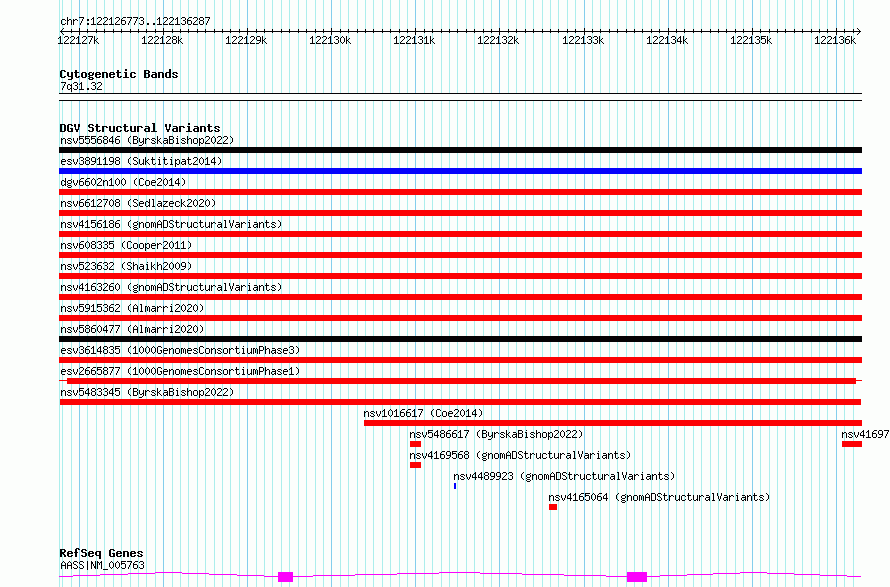Open nsv608335 (Cooper2011) label
This screenshot has width=890, height=587.
click(x=126, y=245)
